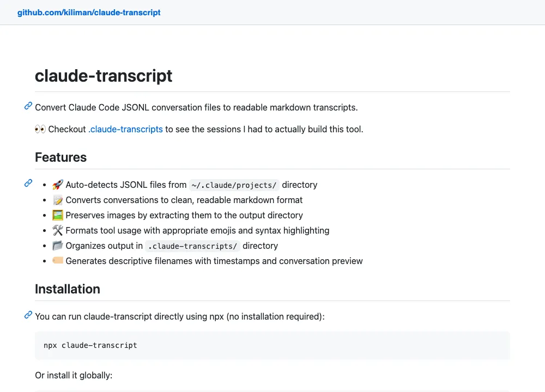Image resolution: width=545 pixels, height=392 pixels.
Task: Click the memo emoji beside 'Converts conversations'
Action: (x=58, y=200)
